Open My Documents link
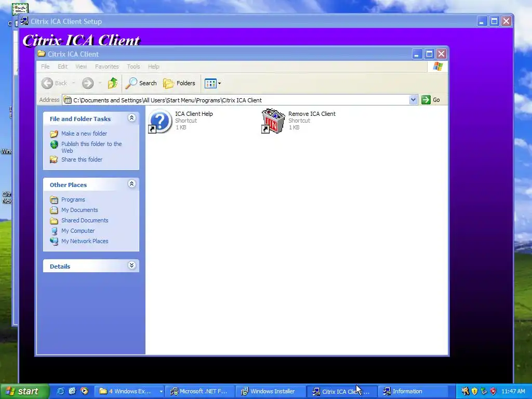The width and height of the screenshot is (532, 399). [79, 210]
